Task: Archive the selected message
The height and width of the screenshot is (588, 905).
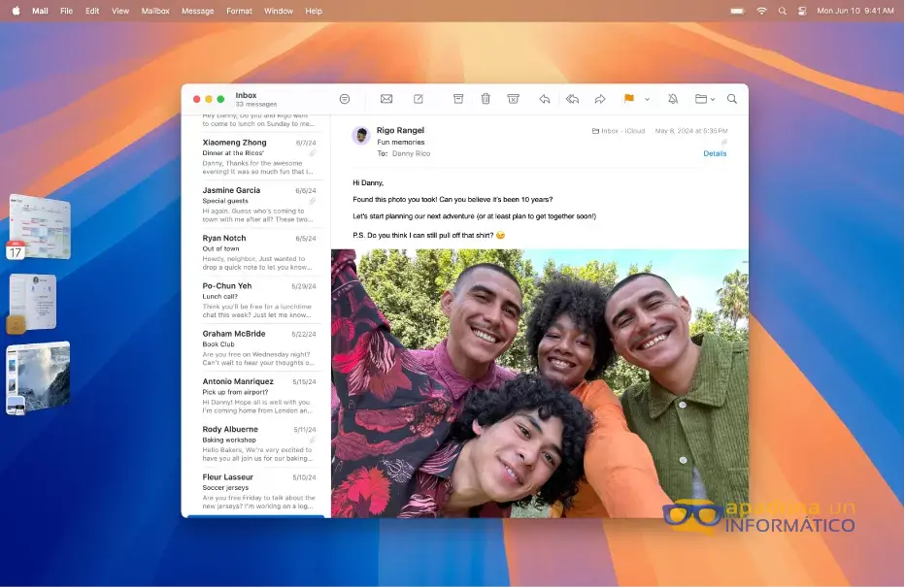Action: coord(458,99)
